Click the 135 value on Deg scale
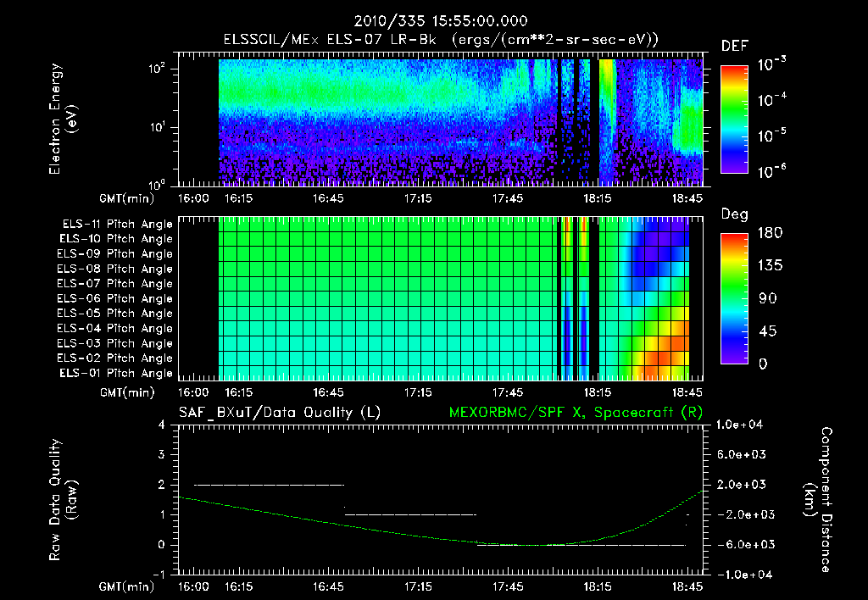 point(770,266)
